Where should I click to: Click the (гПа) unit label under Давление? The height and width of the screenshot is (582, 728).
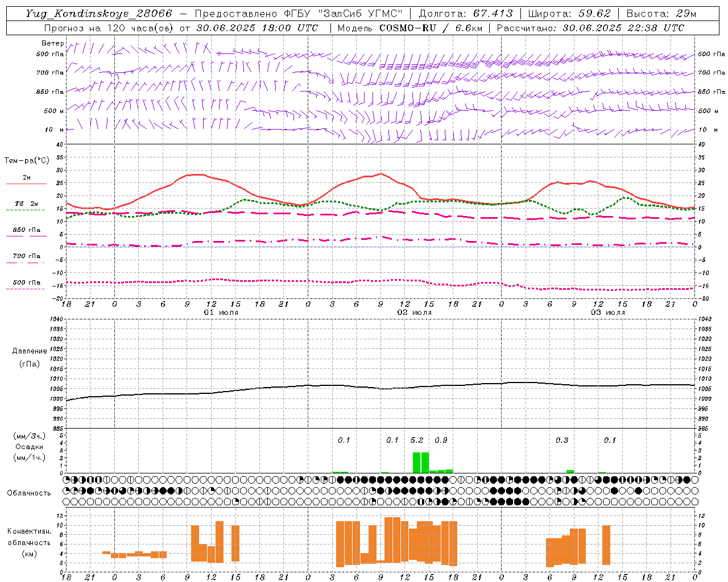[x=30, y=364]
